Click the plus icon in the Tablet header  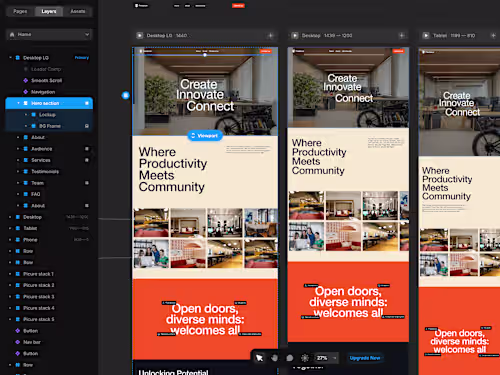click(493, 35)
